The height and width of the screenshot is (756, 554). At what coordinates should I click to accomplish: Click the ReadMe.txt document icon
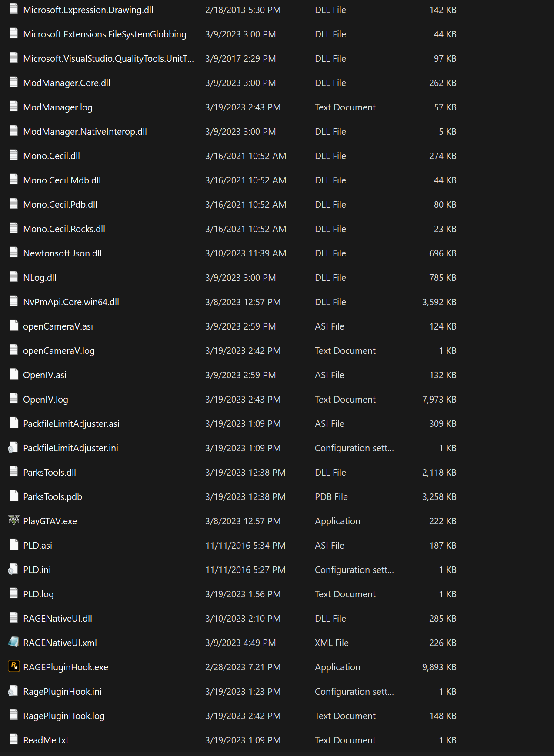click(x=14, y=739)
